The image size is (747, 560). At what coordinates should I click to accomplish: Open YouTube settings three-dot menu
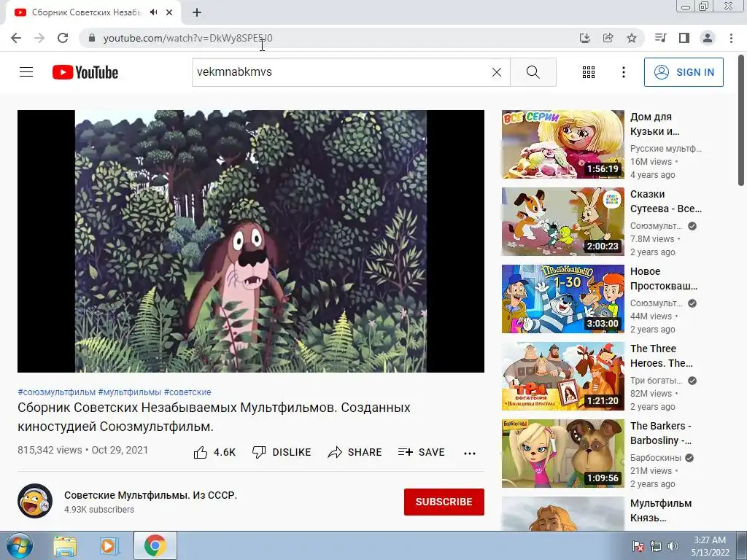click(623, 72)
